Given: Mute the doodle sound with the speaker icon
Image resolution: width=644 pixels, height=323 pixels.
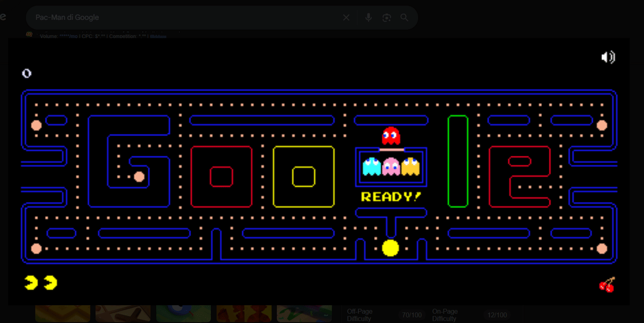Looking at the screenshot, I should (x=607, y=57).
